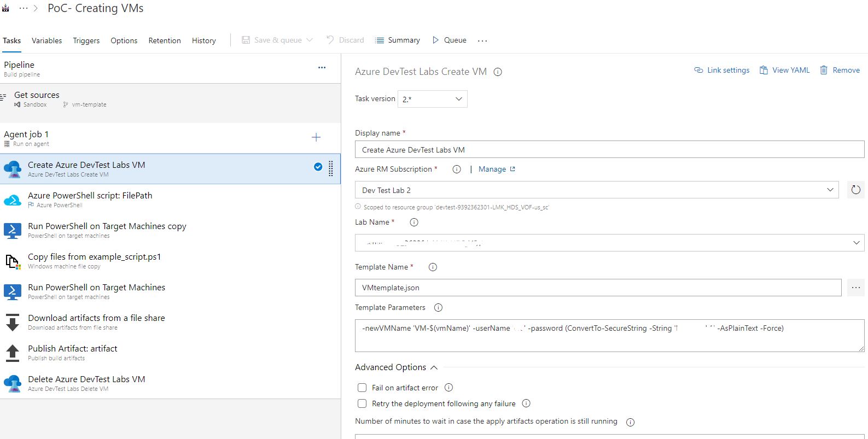Edit the Display name field
Image resolution: width=868 pixels, height=439 pixels.
[609, 150]
